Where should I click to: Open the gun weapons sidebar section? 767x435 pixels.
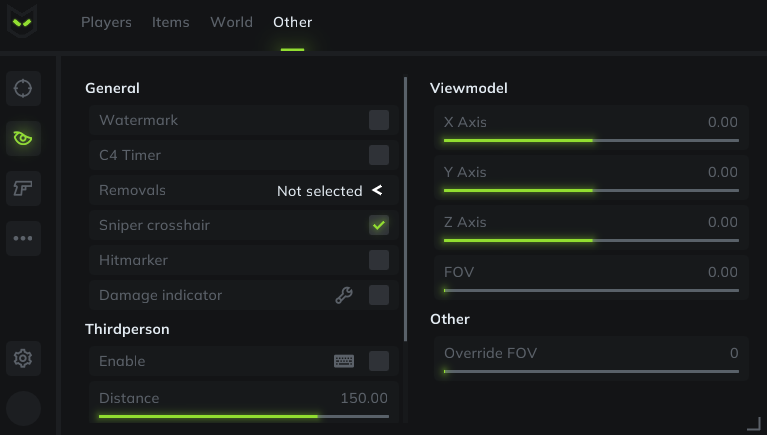[x=23, y=187]
